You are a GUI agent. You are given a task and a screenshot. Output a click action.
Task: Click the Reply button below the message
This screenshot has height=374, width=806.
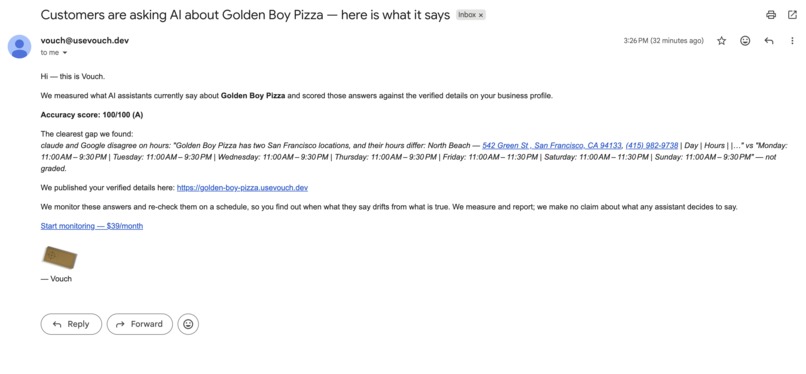click(x=71, y=324)
